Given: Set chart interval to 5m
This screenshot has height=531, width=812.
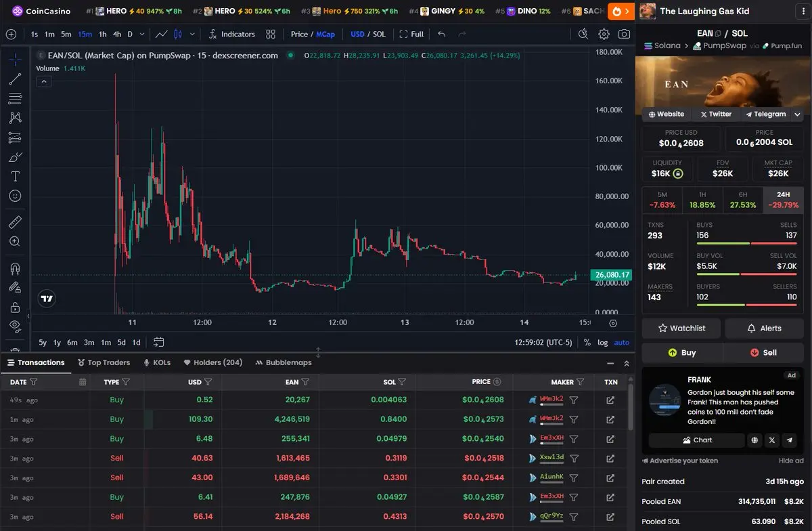Looking at the screenshot, I should click(66, 34).
